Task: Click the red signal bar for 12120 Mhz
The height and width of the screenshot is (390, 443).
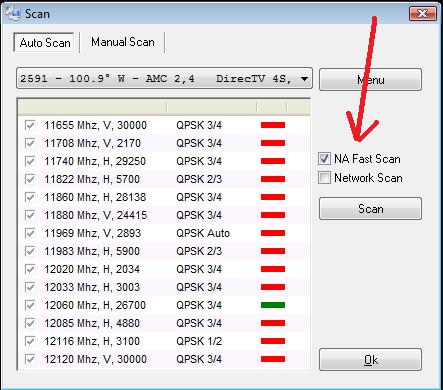Action: (x=273, y=359)
